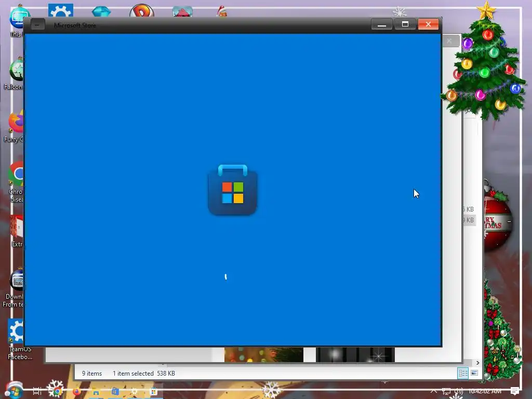Image resolution: width=532 pixels, height=399 pixels.
Task: Switch to File Explorer on the taskbar
Action: click(x=96, y=392)
